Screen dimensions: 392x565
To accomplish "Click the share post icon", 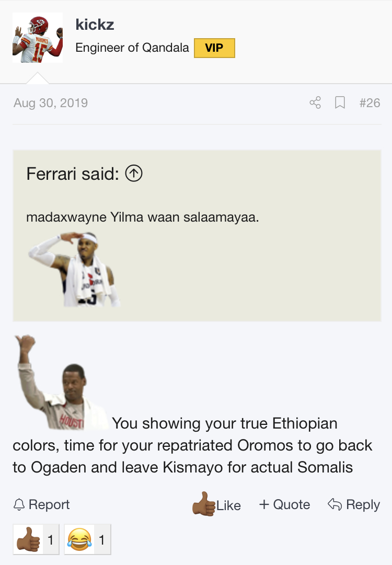I will [x=315, y=102].
